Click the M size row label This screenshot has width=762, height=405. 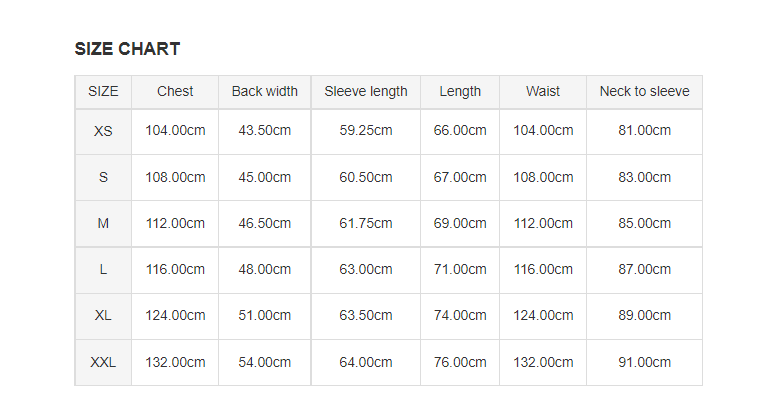[x=103, y=224]
